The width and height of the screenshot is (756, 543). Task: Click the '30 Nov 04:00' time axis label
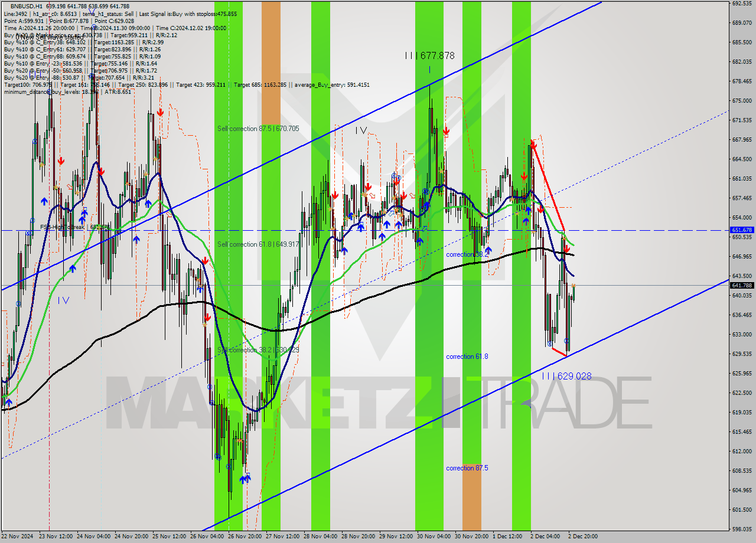pyautogui.click(x=434, y=537)
